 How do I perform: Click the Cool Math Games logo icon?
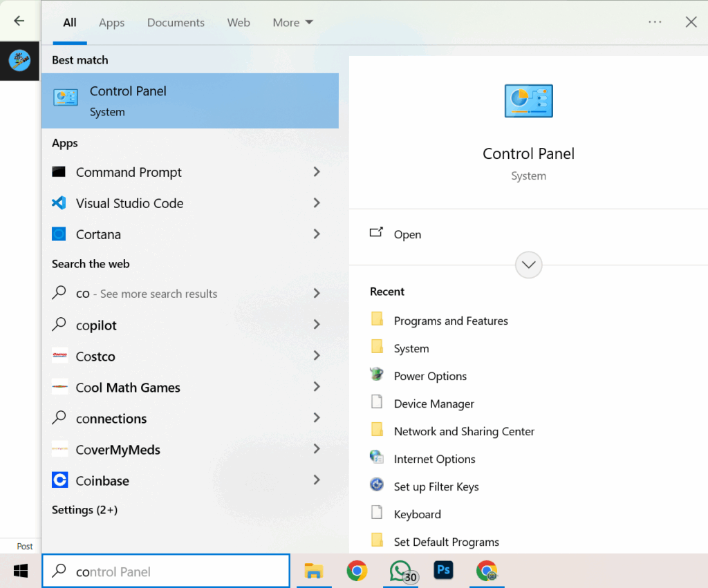point(59,387)
